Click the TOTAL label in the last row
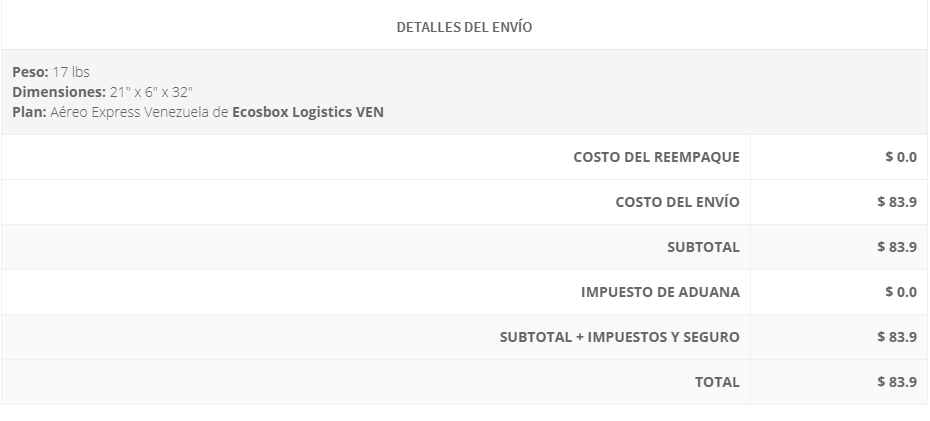The image size is (930, 421). tap(717, 382)
